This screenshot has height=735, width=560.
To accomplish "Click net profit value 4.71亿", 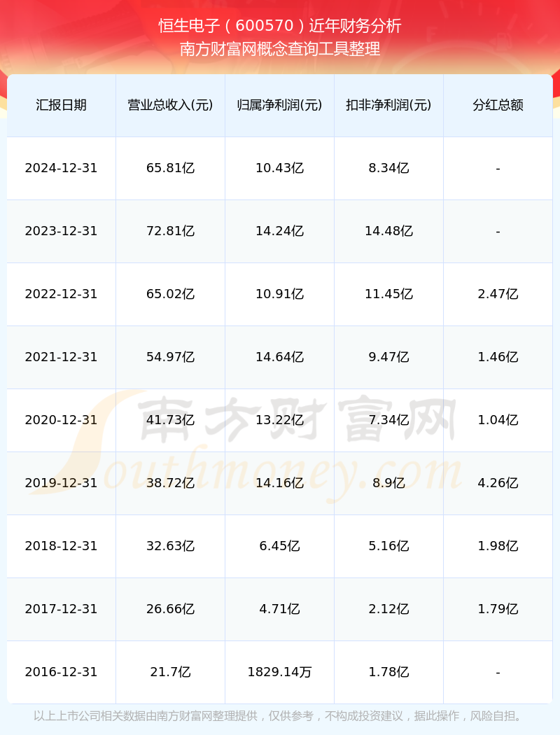I will tap(280, 610).
